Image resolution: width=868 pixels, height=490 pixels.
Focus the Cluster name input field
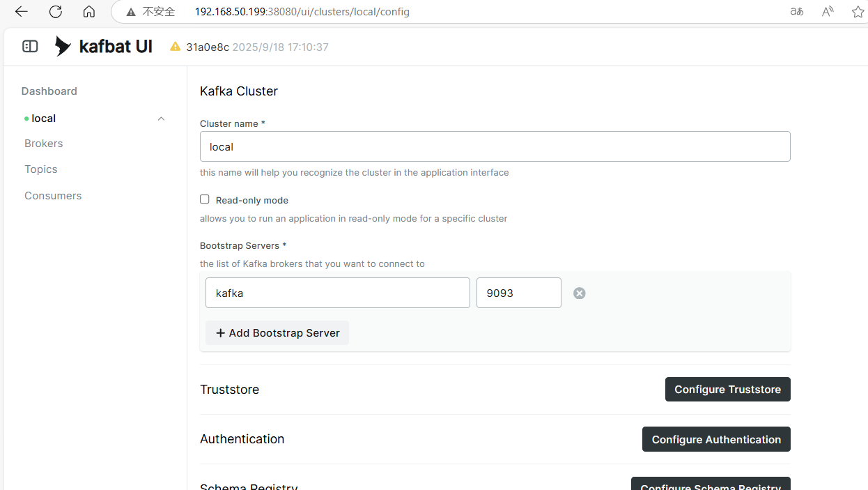point(495,147)
